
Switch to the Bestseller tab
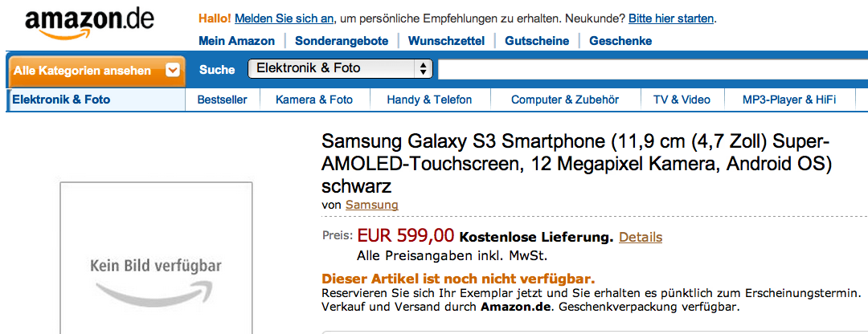[222, 100]
